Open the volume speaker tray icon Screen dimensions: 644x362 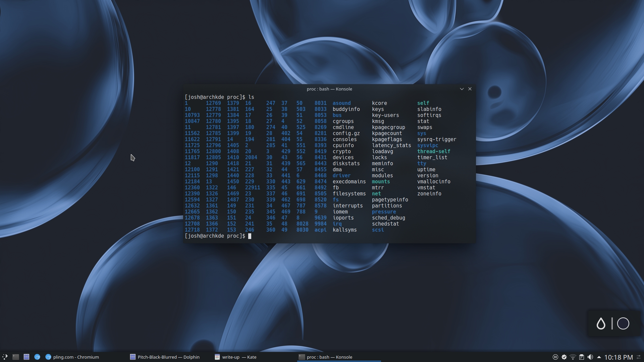coord(590,357)
